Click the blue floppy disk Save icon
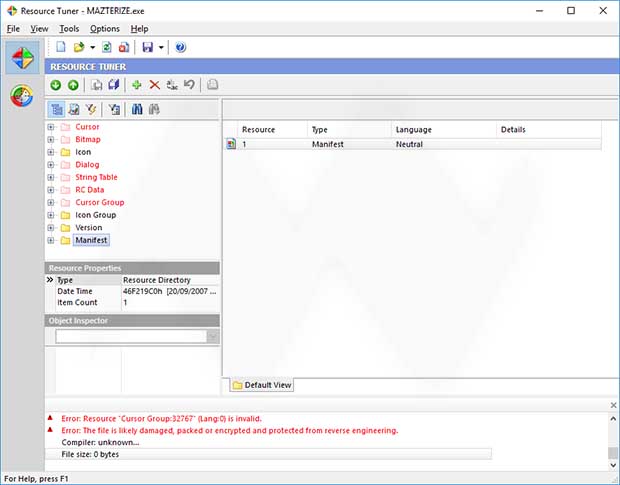 coord(147,47)
